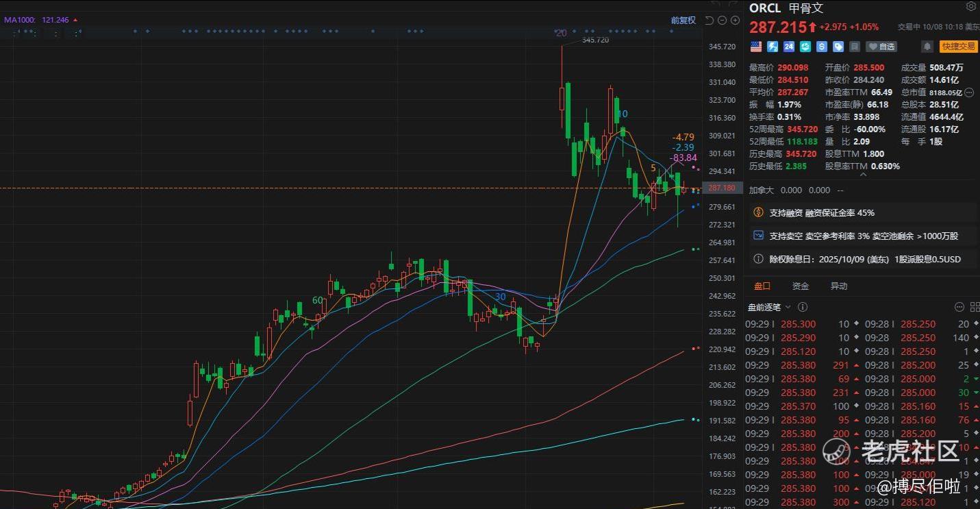980x509 pixels.
Task: Click the 市盈率TTM value 66.49
Action: coord(882,92)
